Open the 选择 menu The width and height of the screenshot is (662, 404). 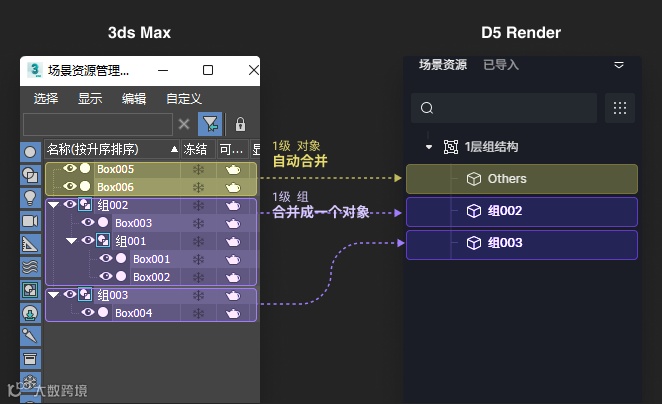[46, 99]
